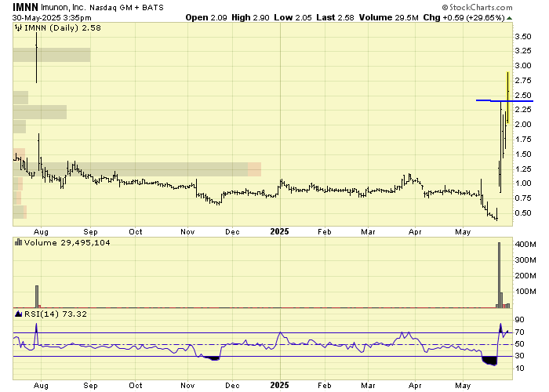Click the Nov label under the price panel
The image size is (549, 392).
pos(187,232)
